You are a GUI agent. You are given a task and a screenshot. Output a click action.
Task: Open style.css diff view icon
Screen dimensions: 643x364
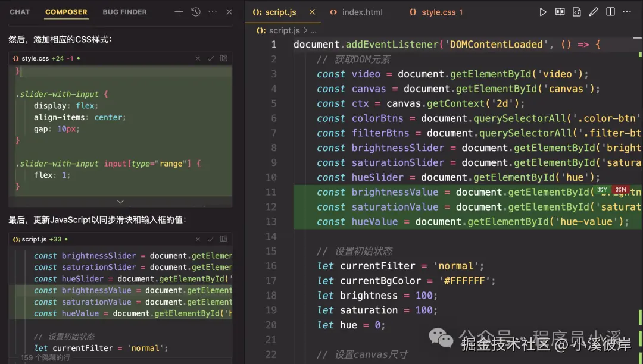coord(223,58)
